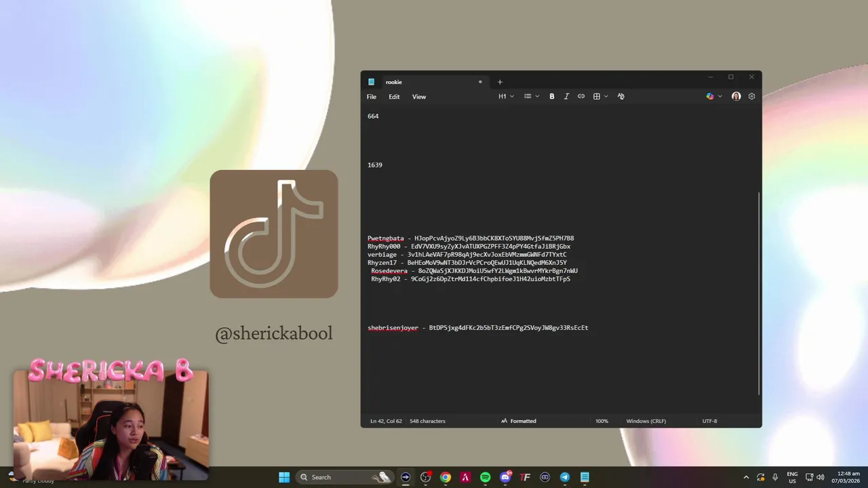
Task: Open the account profile picture in Notepad
Action: pos(736,96)
